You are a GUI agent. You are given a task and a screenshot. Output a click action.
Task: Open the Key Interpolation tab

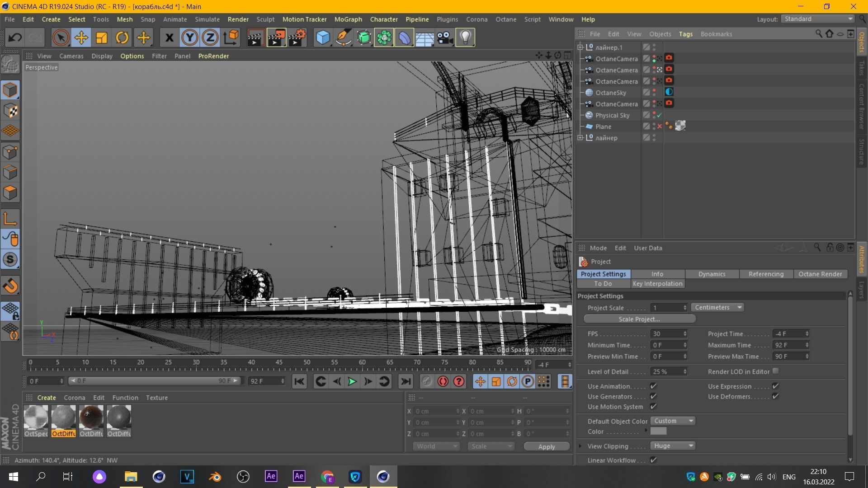[x=657, y=284]
